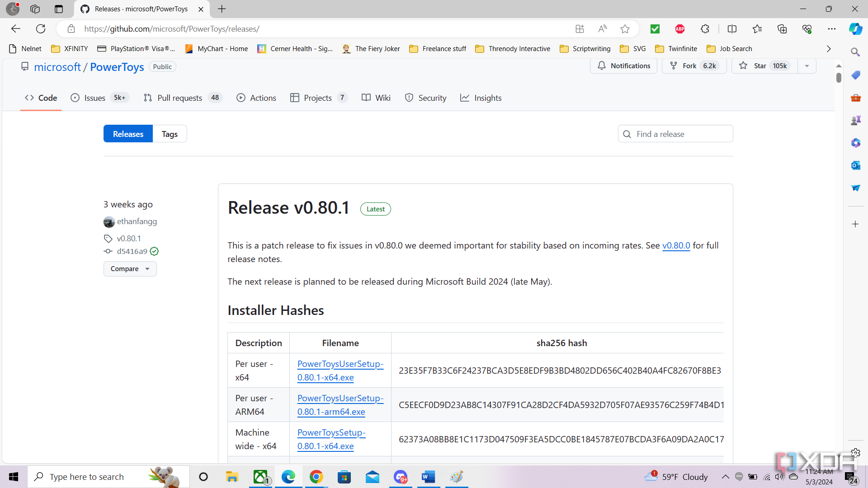This screenshot has height=488, width=868.
Task: Launch Chrome from the taskbar
Action: tap(316, 477)
